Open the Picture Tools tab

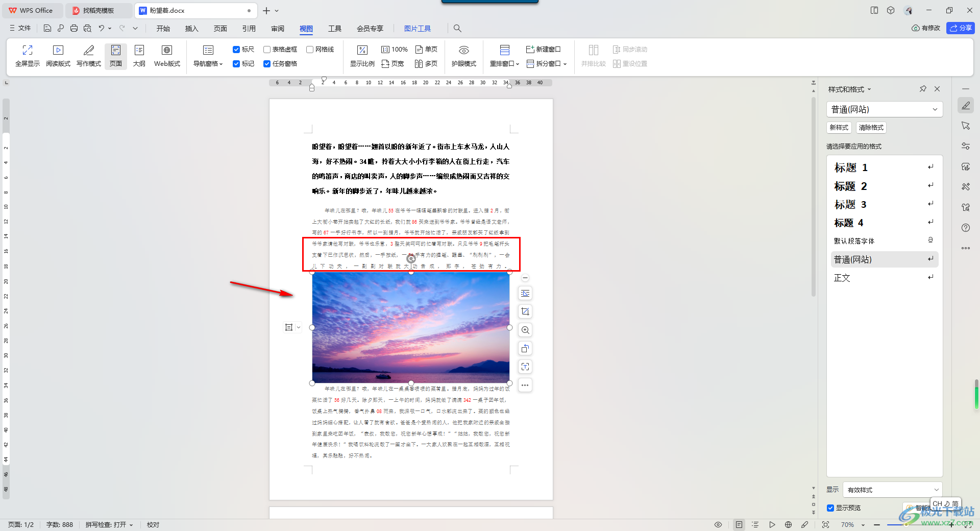pyautogui.click(x=418, y=29)
